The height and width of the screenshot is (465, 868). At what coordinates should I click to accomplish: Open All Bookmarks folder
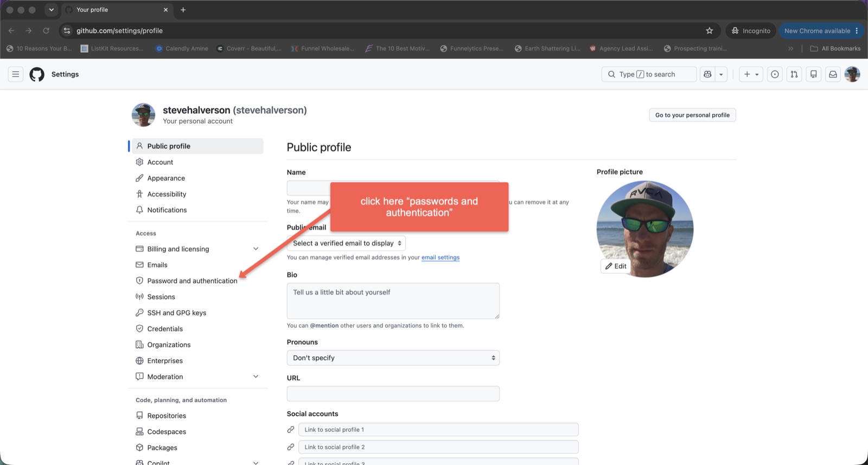835,48
